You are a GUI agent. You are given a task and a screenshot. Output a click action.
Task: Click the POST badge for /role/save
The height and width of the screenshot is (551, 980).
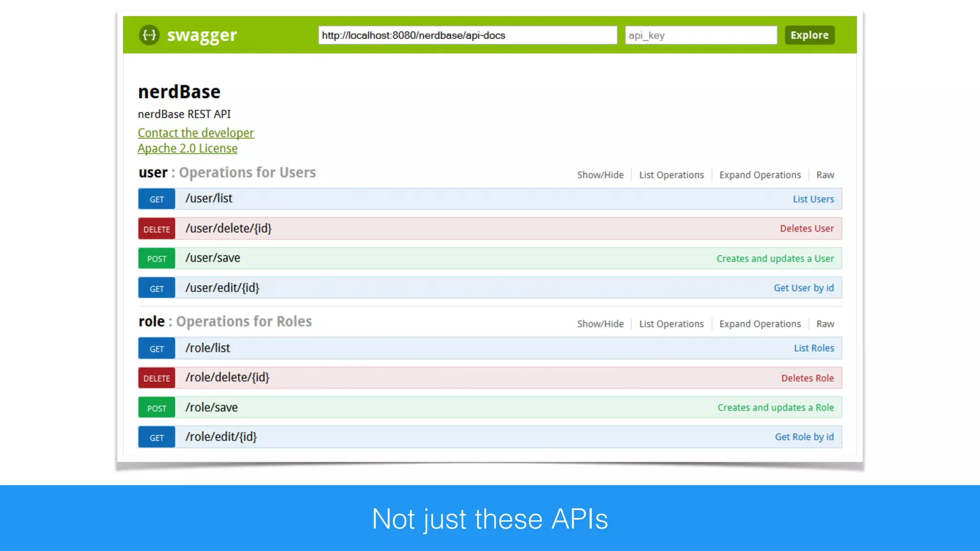[x=156, y=408]
